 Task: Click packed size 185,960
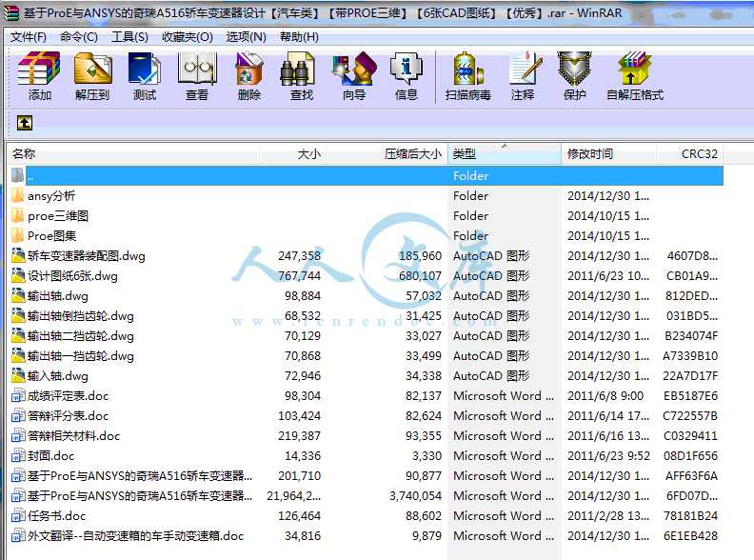click(x=420, y=256)
